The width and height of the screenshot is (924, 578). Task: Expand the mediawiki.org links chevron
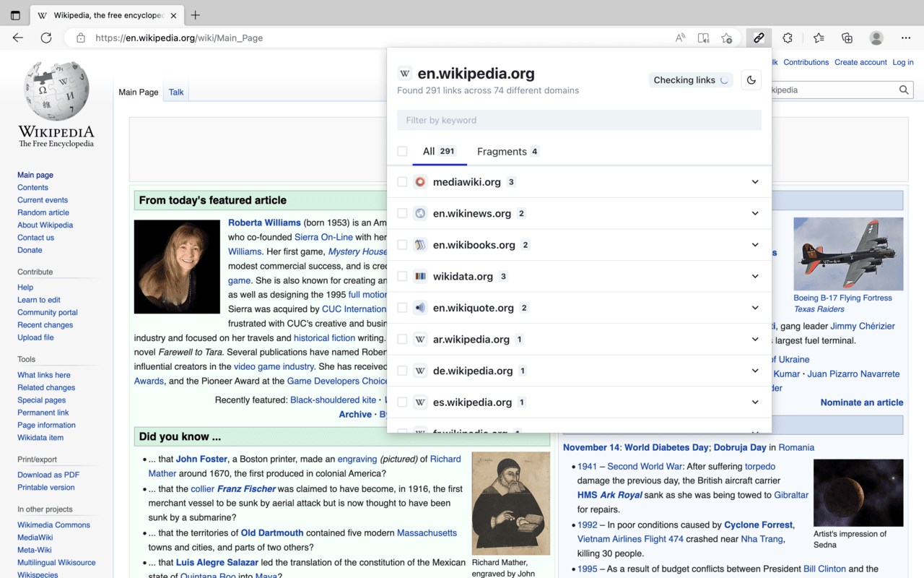755,182
